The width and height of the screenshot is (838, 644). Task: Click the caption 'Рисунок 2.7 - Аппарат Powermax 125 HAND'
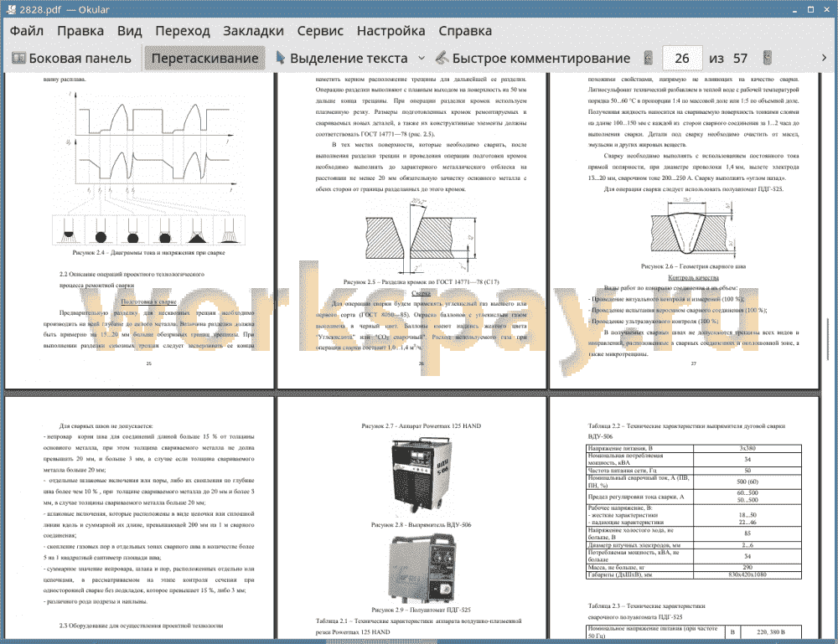422,425
